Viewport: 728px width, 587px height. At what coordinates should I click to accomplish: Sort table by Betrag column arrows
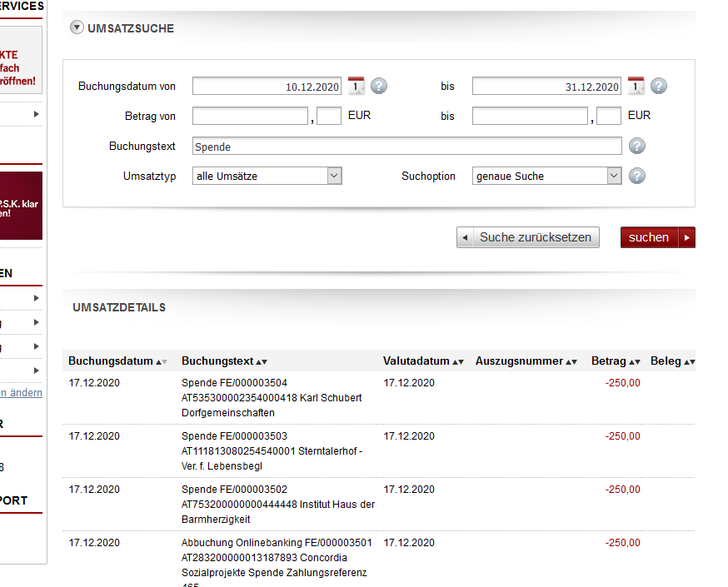click(635, 362)
